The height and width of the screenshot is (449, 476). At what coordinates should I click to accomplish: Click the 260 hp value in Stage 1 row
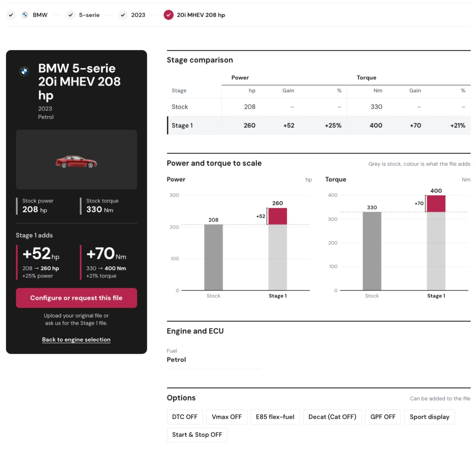point(249,125)
